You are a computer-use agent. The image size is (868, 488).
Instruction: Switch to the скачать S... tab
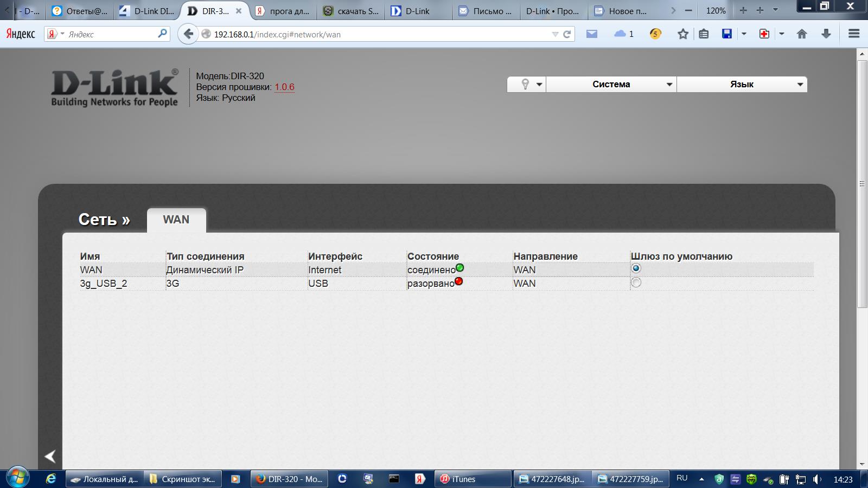351,11
